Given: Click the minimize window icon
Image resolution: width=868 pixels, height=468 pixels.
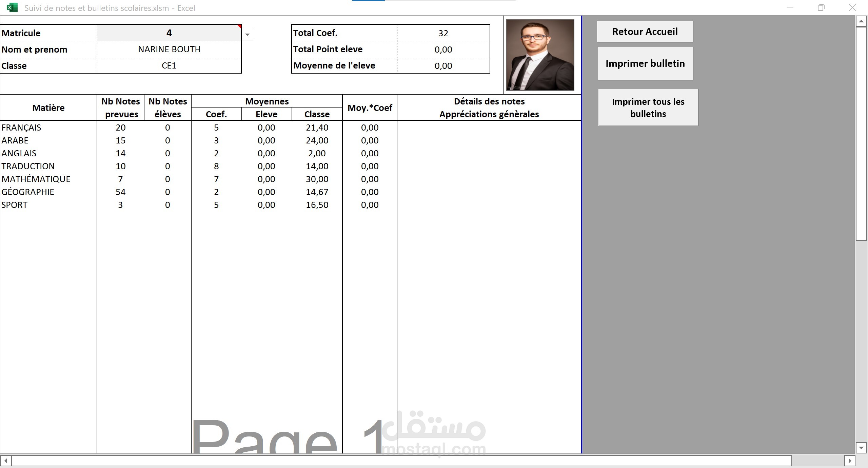Looking at the screenshot, I should (790, 7).
